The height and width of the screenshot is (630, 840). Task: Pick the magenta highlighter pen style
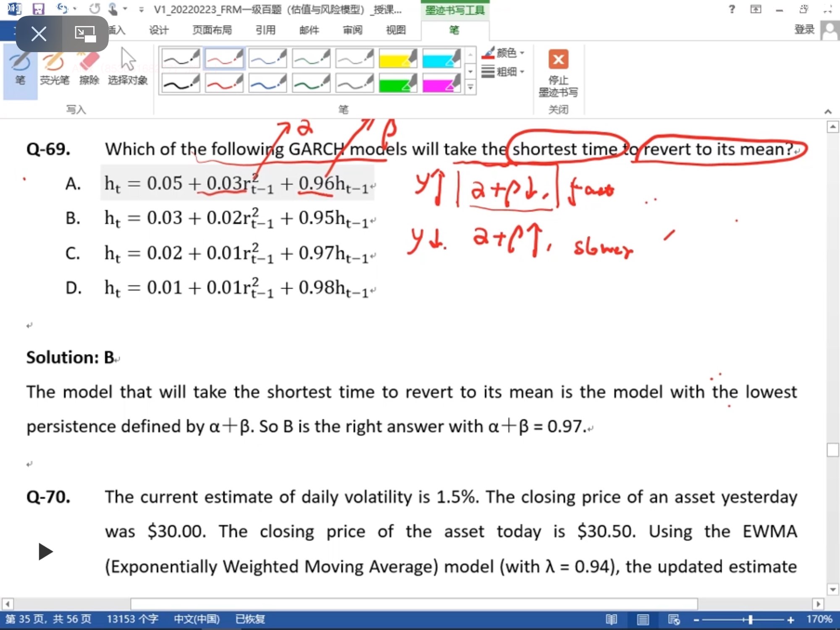tap(441, 83)
